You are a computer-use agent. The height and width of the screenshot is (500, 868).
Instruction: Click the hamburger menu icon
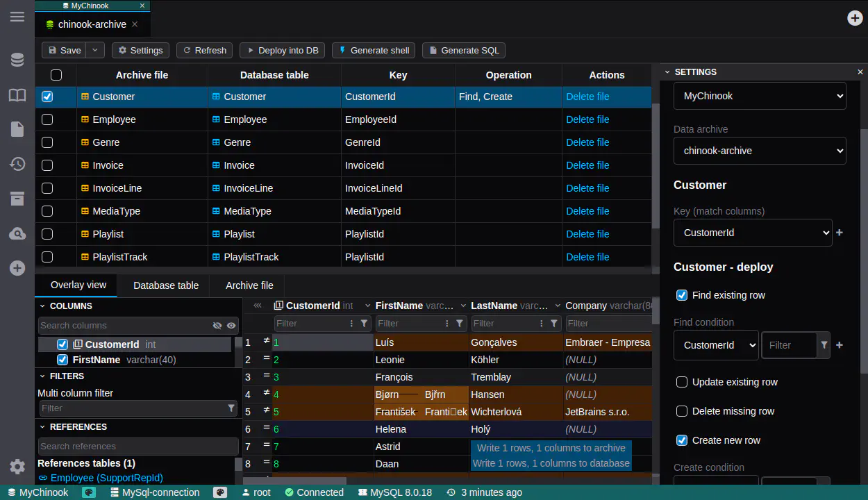click(17, 17)
